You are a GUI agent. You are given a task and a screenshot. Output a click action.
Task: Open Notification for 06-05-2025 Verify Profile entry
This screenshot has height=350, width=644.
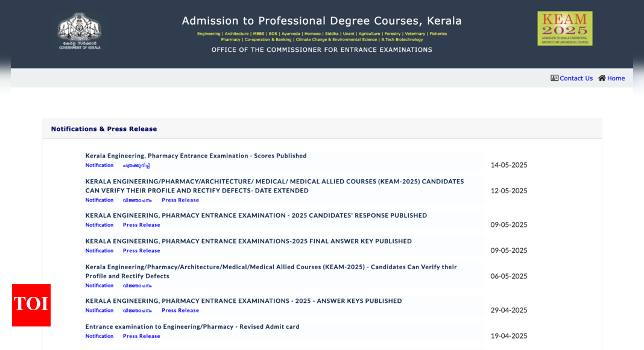click(x=99, y=286)
